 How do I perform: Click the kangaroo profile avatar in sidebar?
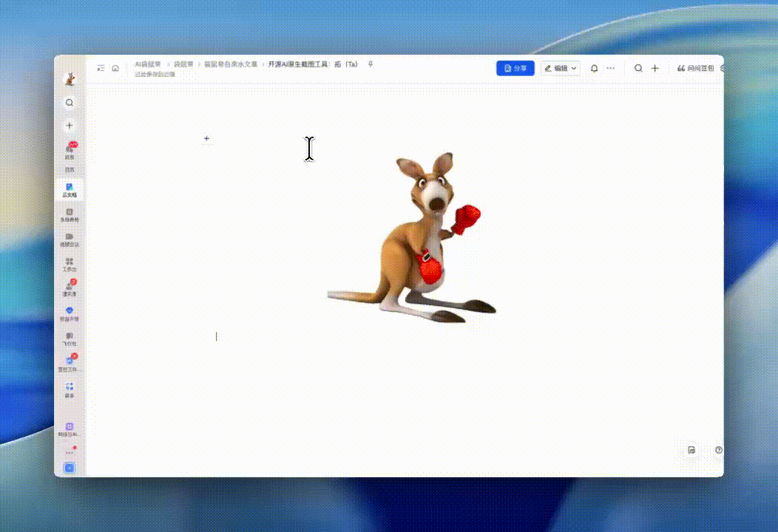(x=70, y=79)
